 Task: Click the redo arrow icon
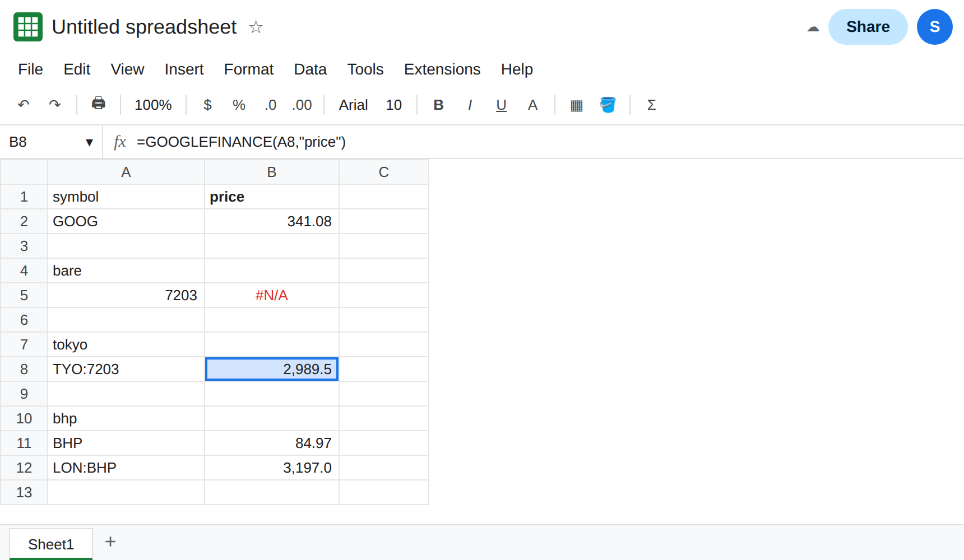(x=55, y=105)
